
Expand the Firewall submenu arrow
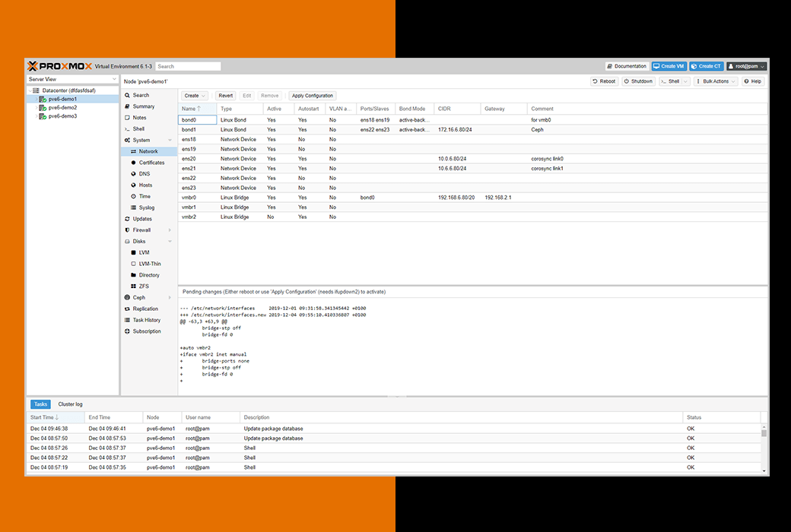[170, 230]
